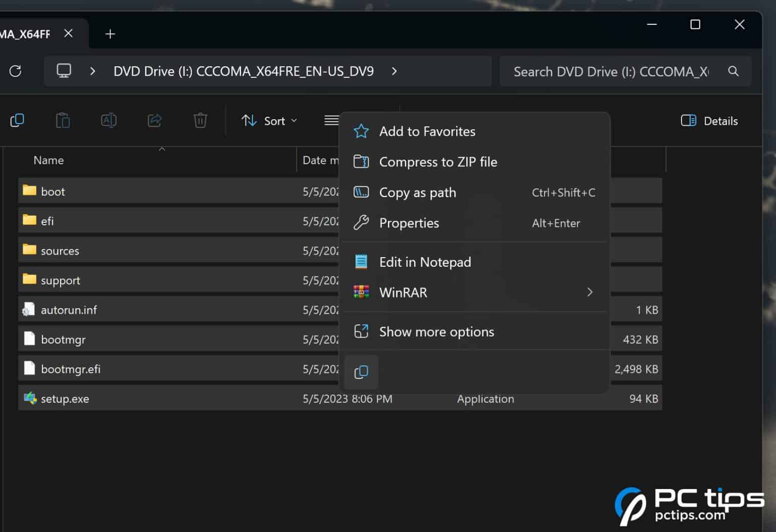Viewport: 776px width, 532px height.
Task: Click the Refresh icon beside the address bar
Action: [x=16, y=71]
